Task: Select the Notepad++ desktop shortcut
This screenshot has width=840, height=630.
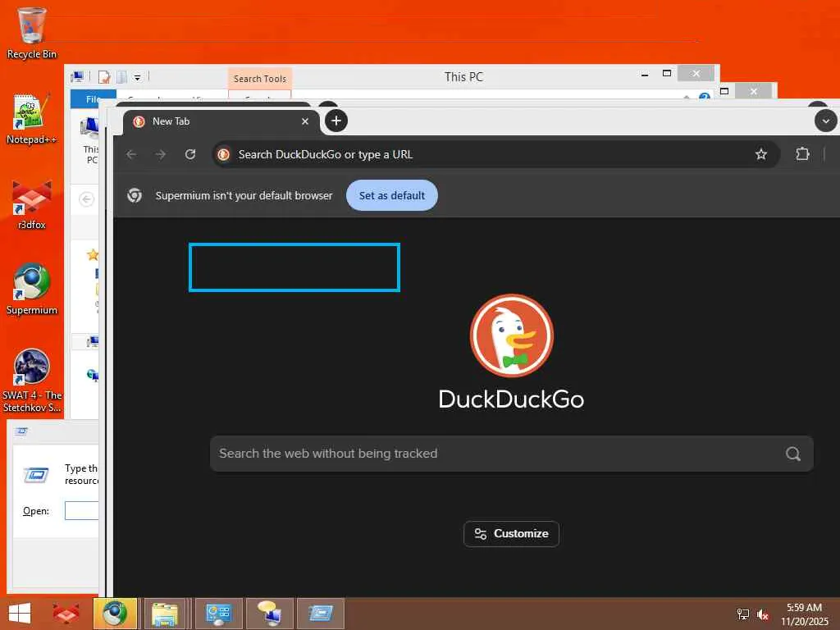Action: [32, 119]
